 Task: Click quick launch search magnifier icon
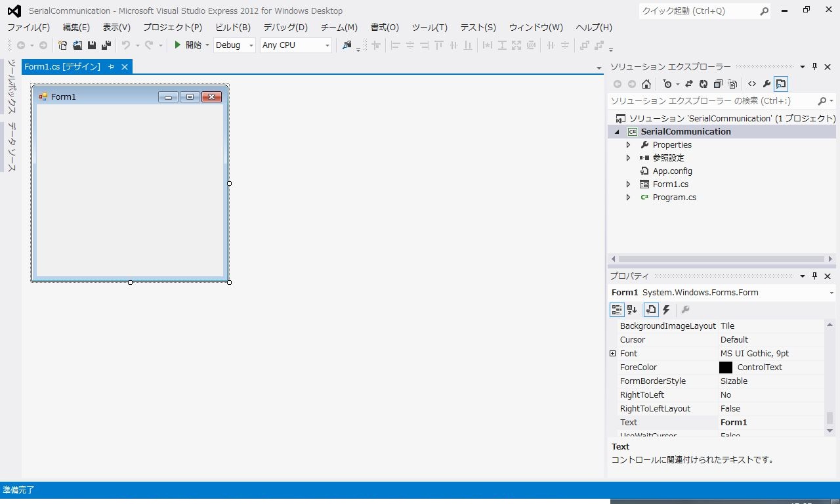pyautogui.click(x=764, y=11)
